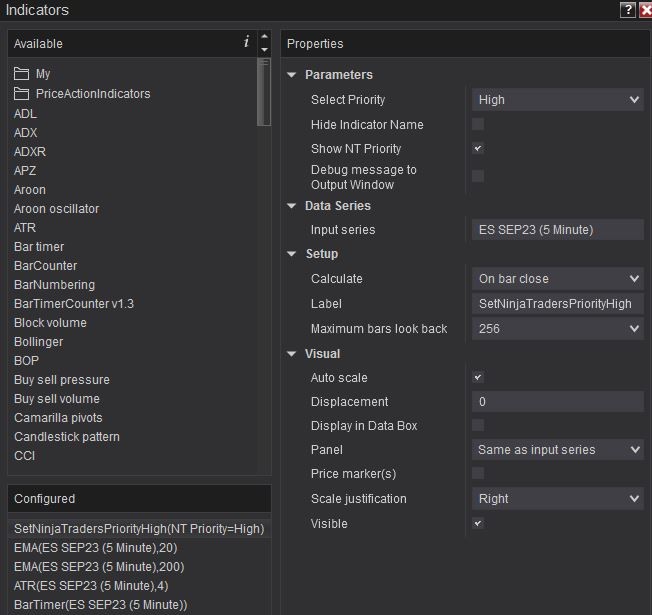
Task: Click the Displacement input field
Action: coord(557,402)
